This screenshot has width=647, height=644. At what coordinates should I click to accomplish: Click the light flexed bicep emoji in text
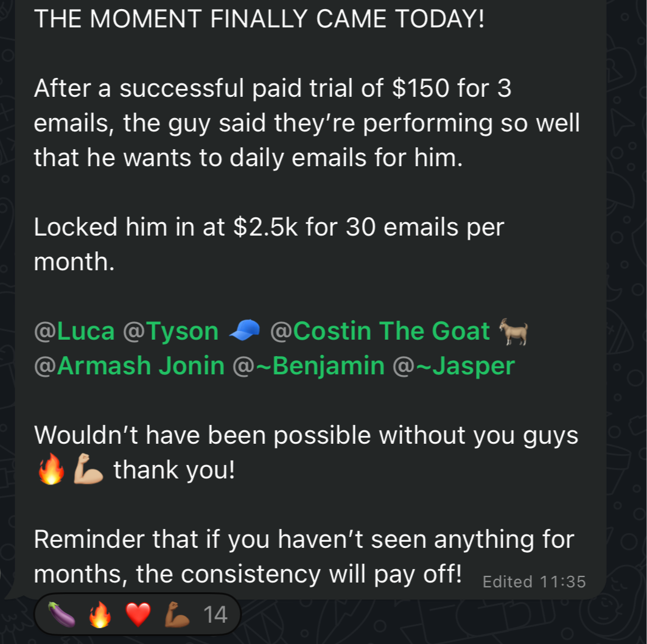pyautogui.click(x=88, y=471)
